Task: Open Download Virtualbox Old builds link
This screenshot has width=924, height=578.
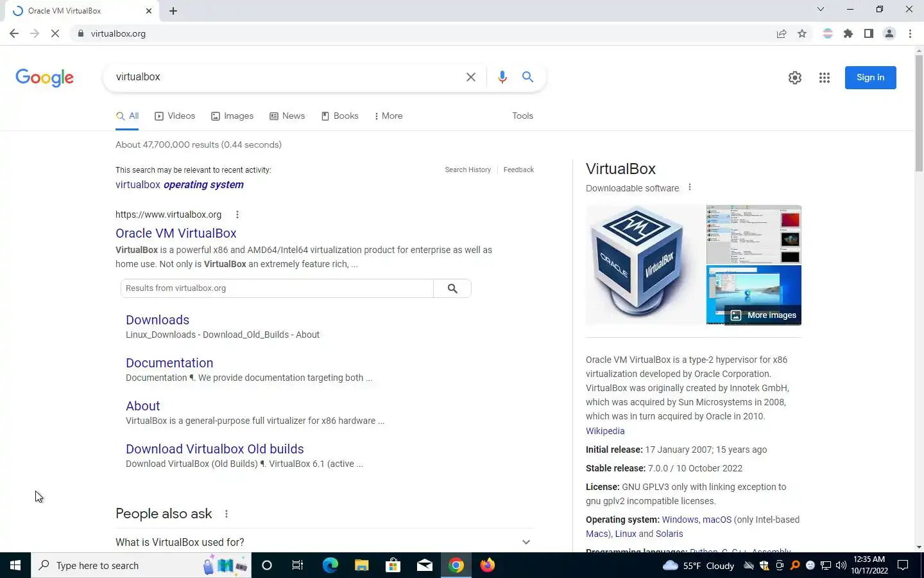Action: coord(215,449)
